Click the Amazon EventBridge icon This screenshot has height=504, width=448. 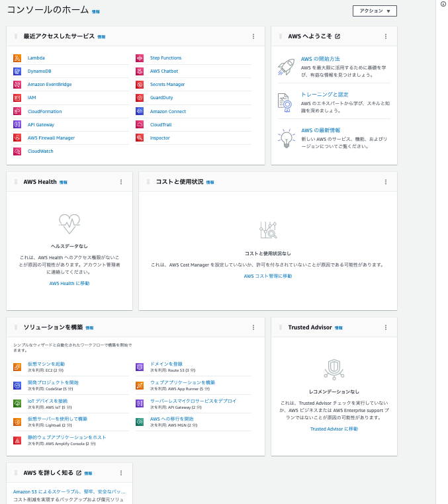17,84
